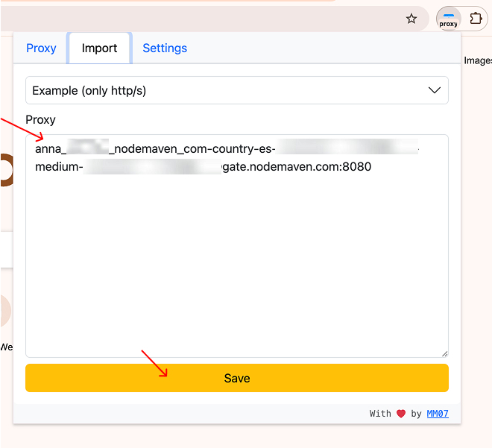Image resolution: width=492 pixels, height=448 pixels.
Task: Select the Import tab
Action: pyautogui.click(x=99, y=48)
